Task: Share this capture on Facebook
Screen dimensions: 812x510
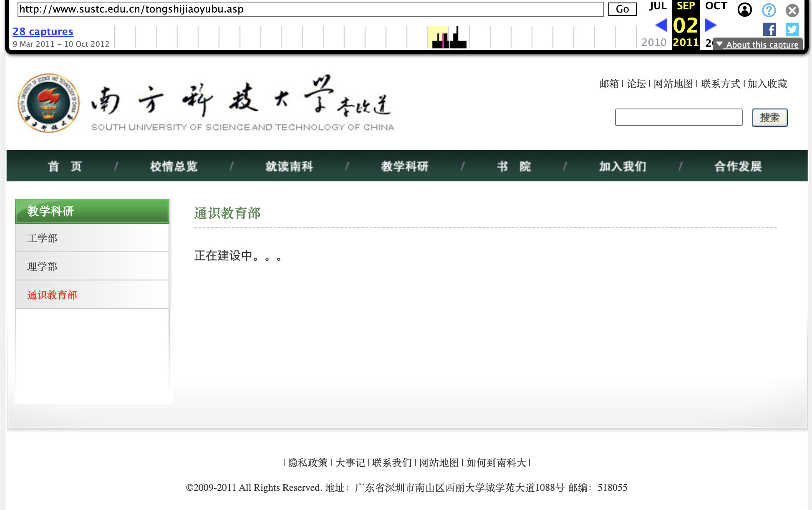Action: 769,29
